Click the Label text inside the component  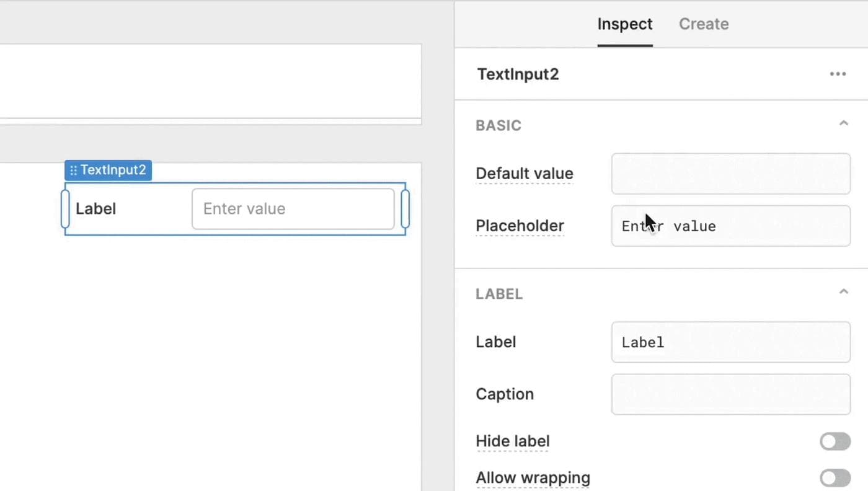point(95,208)
